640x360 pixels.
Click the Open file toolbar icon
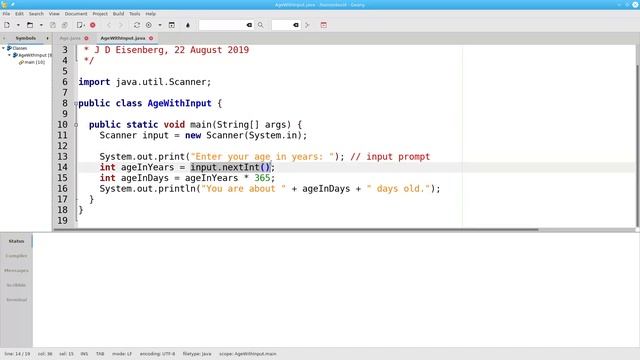click(x=30, y=25)
